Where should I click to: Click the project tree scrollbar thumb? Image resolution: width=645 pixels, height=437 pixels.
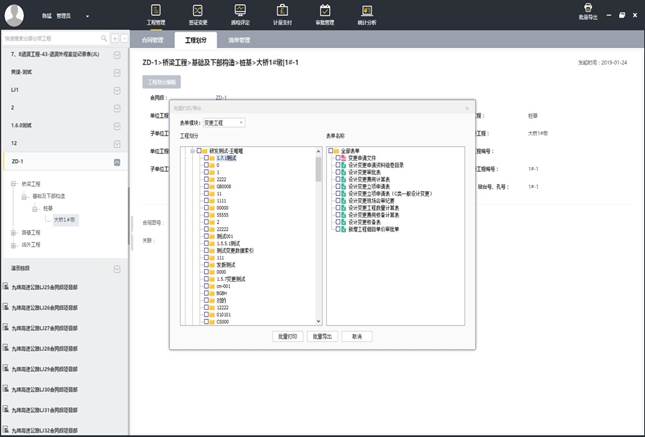click(318, 170)
